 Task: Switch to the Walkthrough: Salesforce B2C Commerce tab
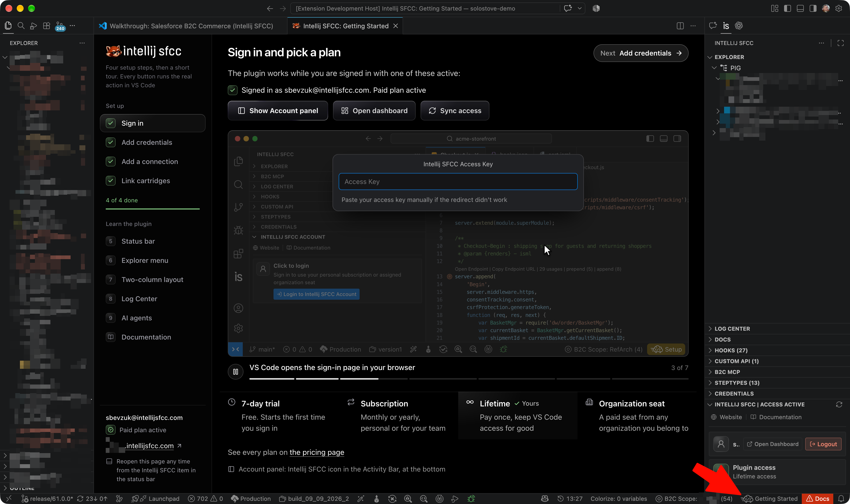[x=191, y=26]
